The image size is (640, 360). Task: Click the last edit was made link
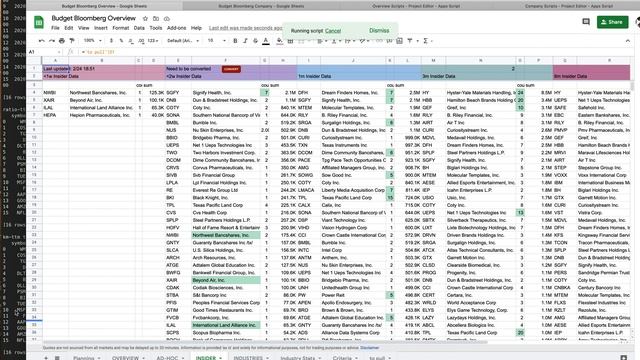pos(245,28)
